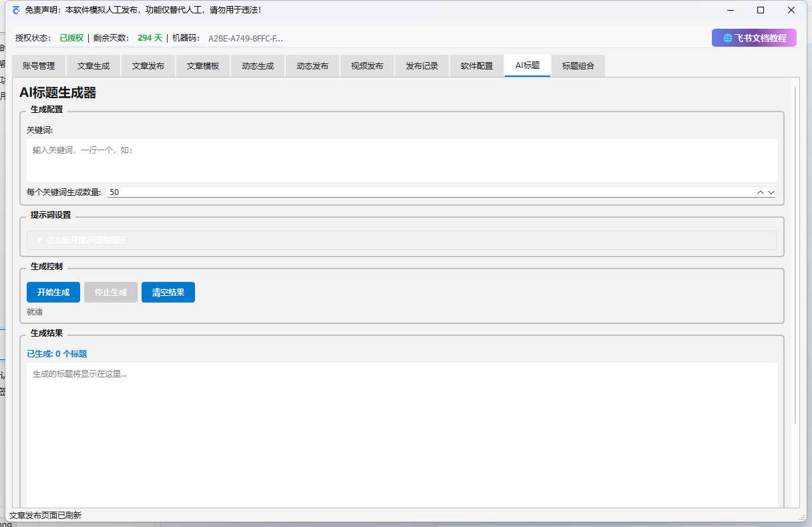
Task: Switch to the 账号管理 tab
Action: (39, 66)
